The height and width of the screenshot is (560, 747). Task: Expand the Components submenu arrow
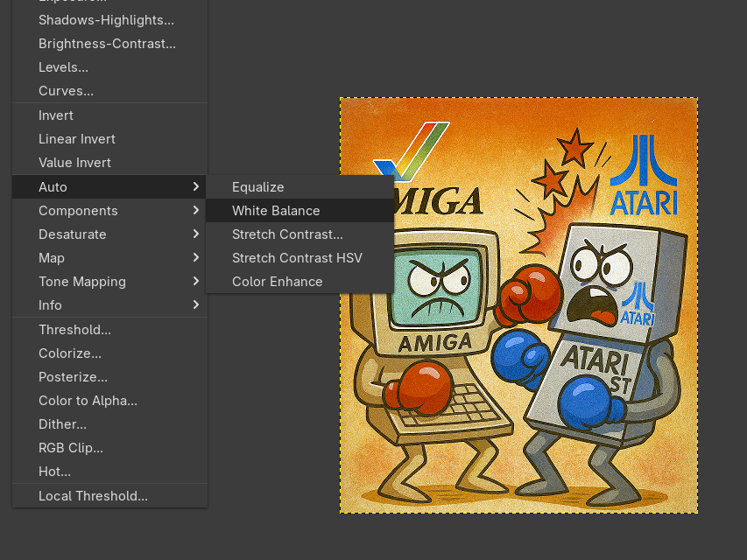(195, 211)
